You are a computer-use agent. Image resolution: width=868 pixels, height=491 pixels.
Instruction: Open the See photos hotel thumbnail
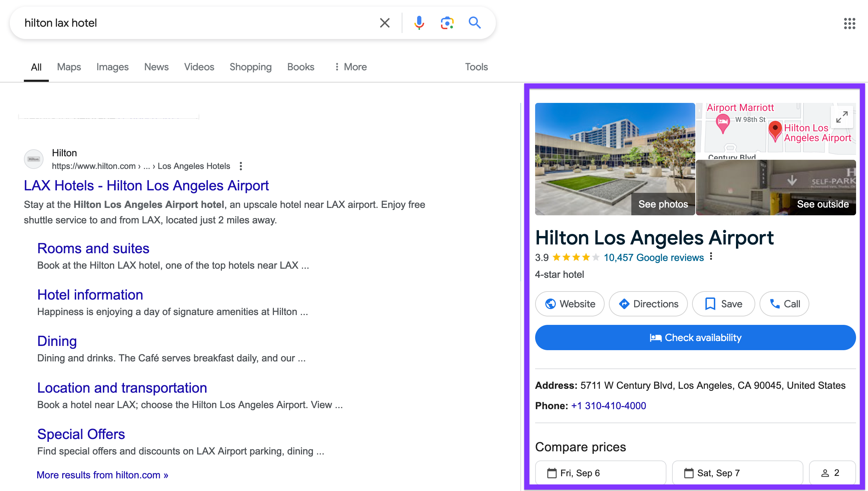pyautogui.click(x=615, y=159)
